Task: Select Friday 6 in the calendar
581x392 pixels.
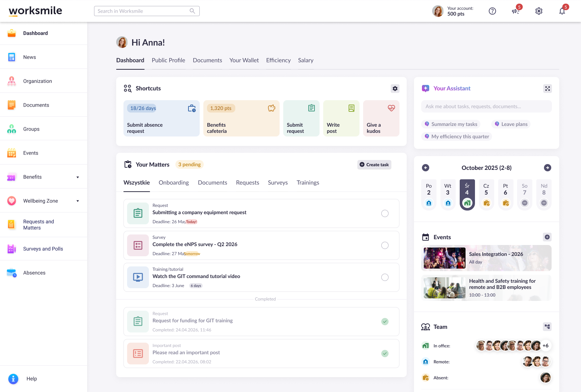Action: (505, 195)
